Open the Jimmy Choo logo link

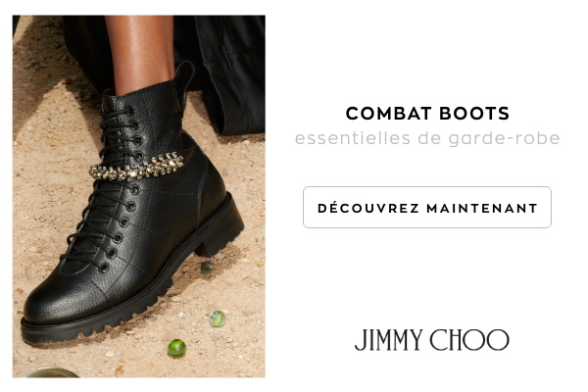point(431,340)
